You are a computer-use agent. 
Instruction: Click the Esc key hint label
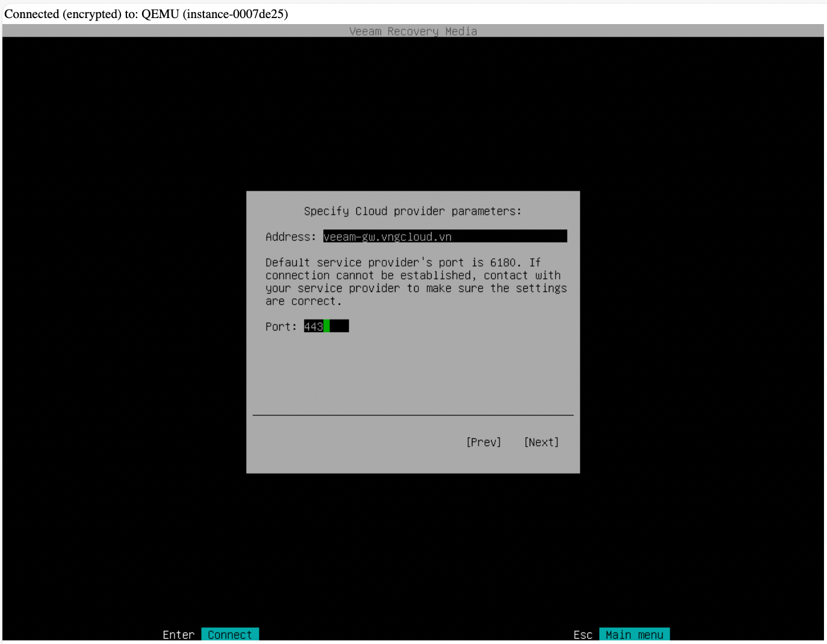click(583, 635)
